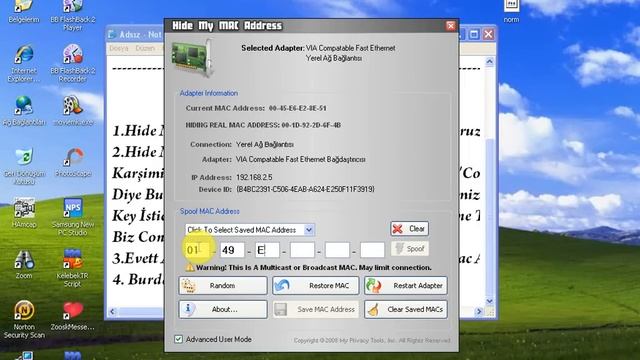Close the Hide My MAC Address window

(451, 26)
